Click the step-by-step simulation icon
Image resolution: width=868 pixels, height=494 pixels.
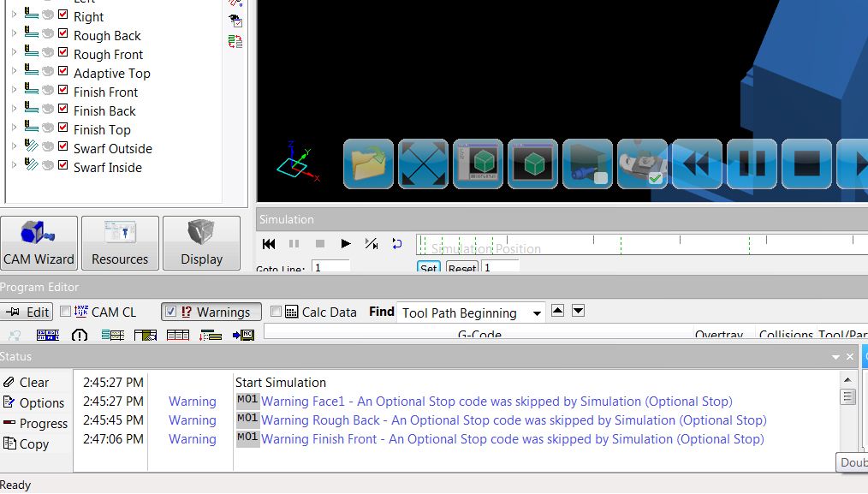372,244
